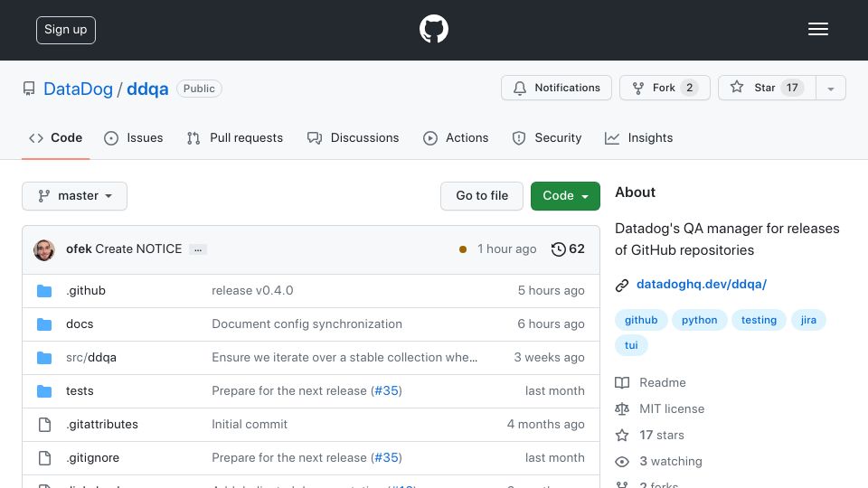Open the release v0.4.0 commit message

[252, 290]
